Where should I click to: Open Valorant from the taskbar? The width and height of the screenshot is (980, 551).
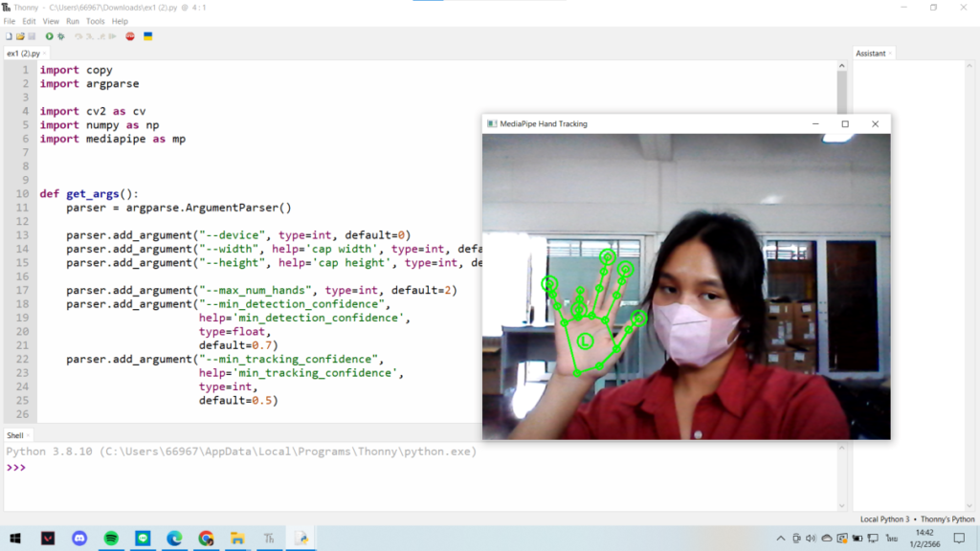pyautogui.click(x=48, y=538)
